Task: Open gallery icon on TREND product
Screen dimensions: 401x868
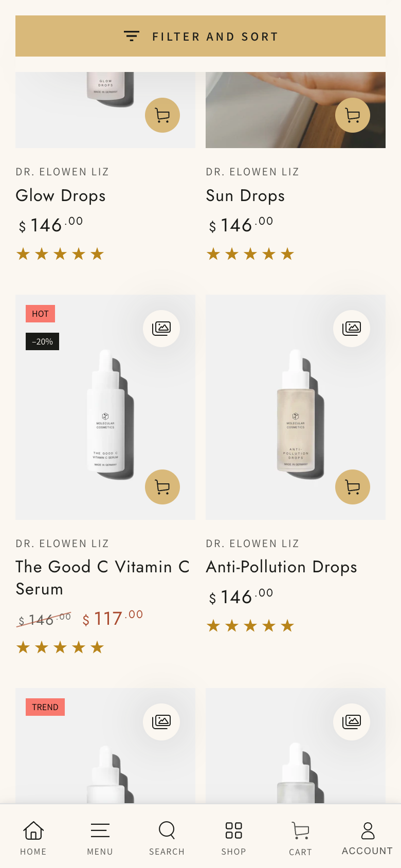Action: pos(161,721)
